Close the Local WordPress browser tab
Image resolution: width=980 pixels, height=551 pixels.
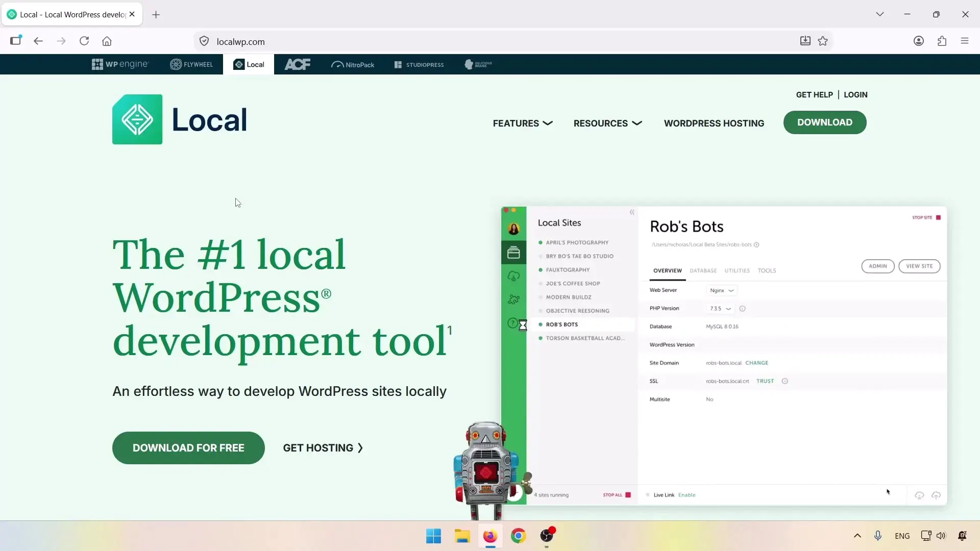[132, 14]
